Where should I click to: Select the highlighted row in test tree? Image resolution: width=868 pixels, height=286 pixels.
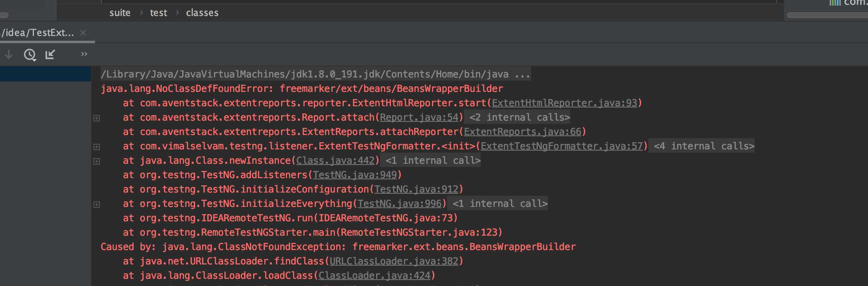pyautogui.click(x=46, y=74)
